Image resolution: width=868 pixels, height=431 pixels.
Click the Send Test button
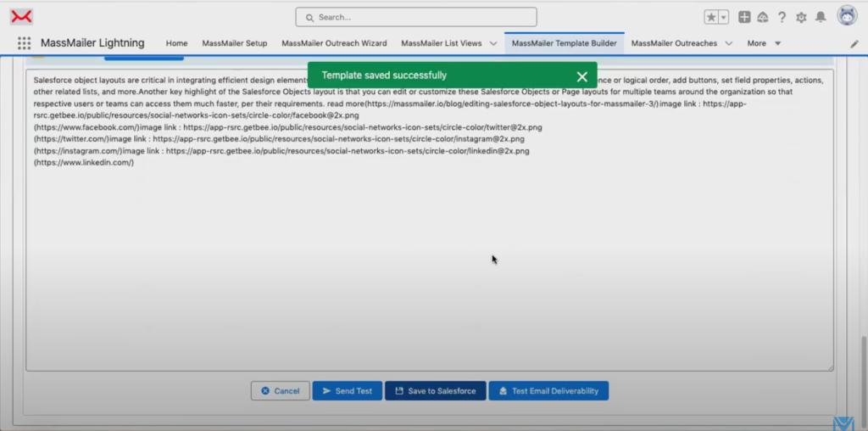coord(347,390)
